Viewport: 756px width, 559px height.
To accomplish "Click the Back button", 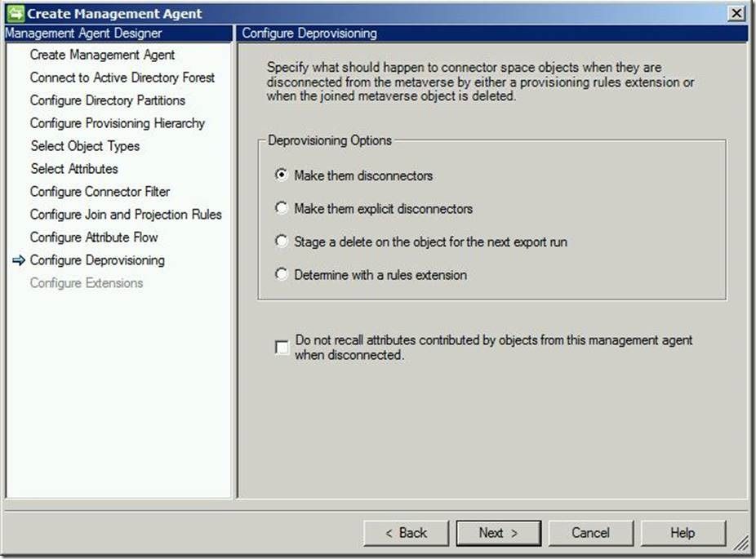I will (x=406, y=533).
